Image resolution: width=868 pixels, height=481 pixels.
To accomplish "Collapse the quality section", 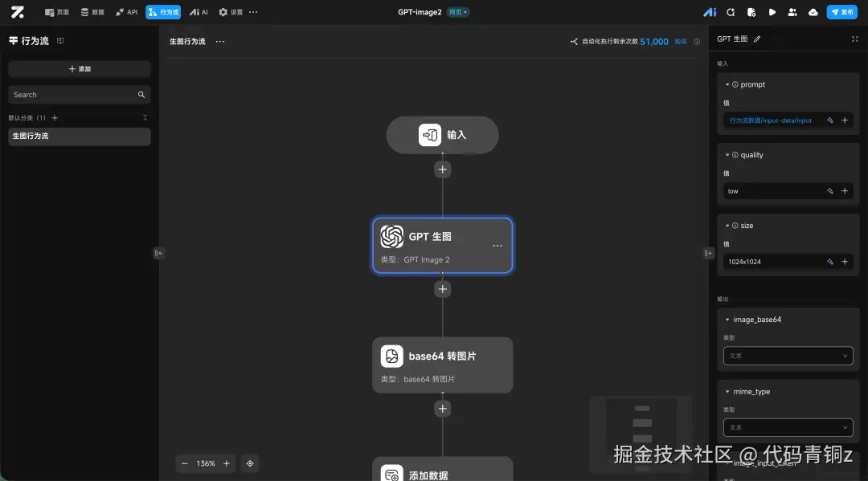I will pos(727,155).
